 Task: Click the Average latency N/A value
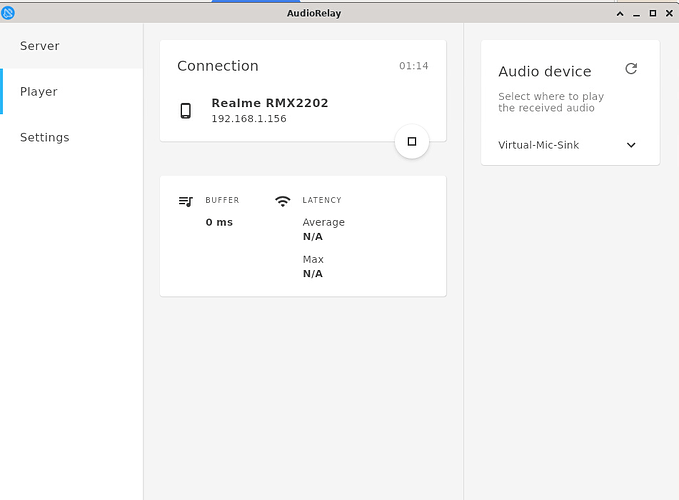313,237
